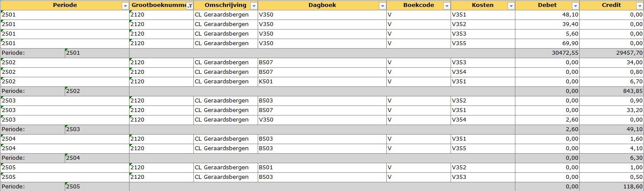
Task: Click the Boekcode filter arrow
Action: [x=447, y=6]
